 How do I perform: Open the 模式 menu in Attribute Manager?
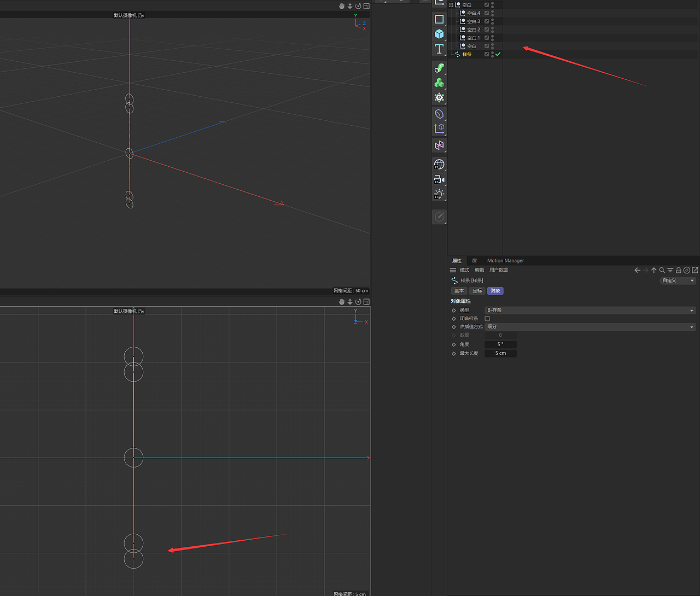(x=464, y=270)
